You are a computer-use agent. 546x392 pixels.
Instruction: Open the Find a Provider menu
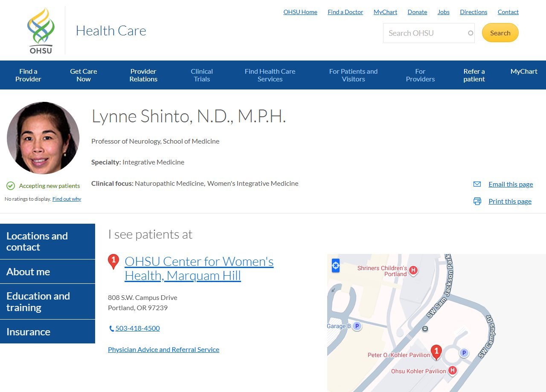coord(28,75)
